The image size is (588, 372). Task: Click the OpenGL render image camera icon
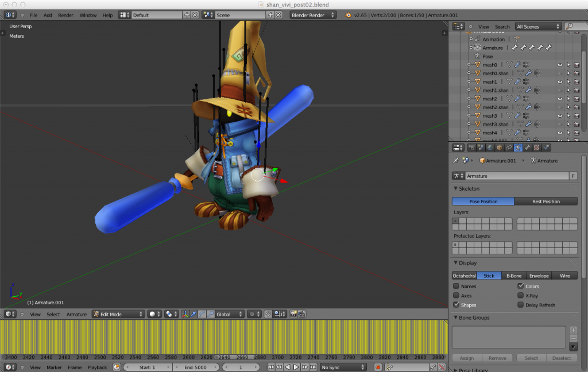(293, 314)
